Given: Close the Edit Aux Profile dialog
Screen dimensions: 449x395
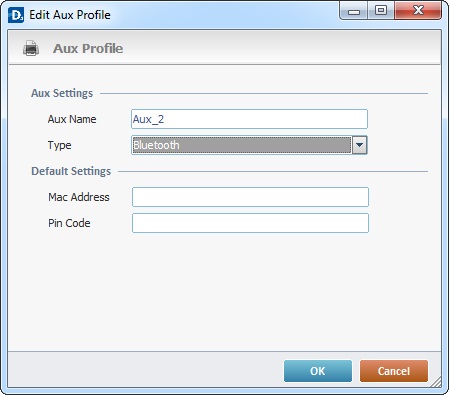Looking at the screenshot, I should [x=418, y=11].
